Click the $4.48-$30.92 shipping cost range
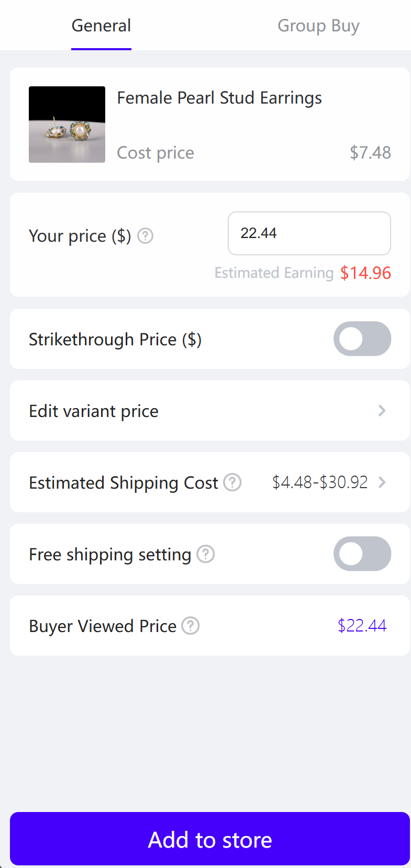Screen dimensions: 411x868 pos(320,482)
